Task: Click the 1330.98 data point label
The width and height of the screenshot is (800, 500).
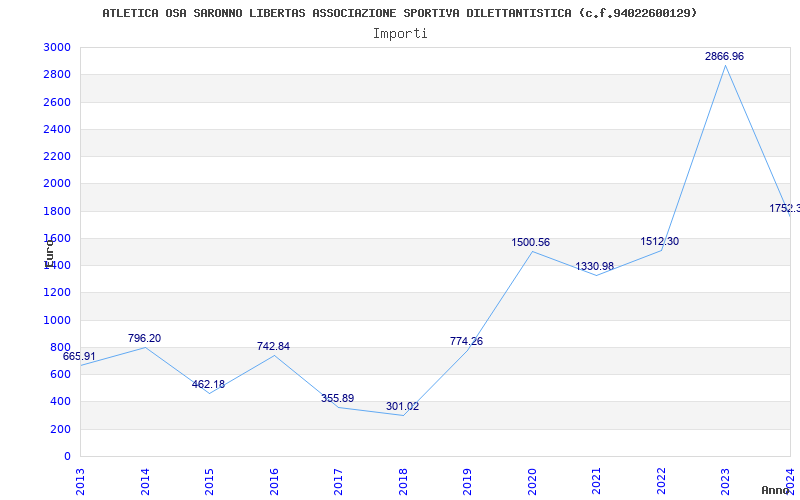Action: pyautogui.click(x=594, y=267)
